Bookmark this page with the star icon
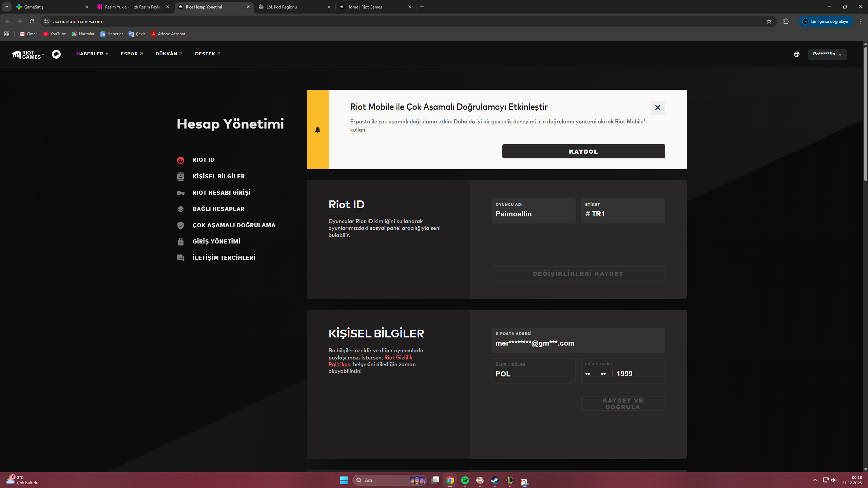The width and height of the screenshot is (868, 488). [769, 21]
